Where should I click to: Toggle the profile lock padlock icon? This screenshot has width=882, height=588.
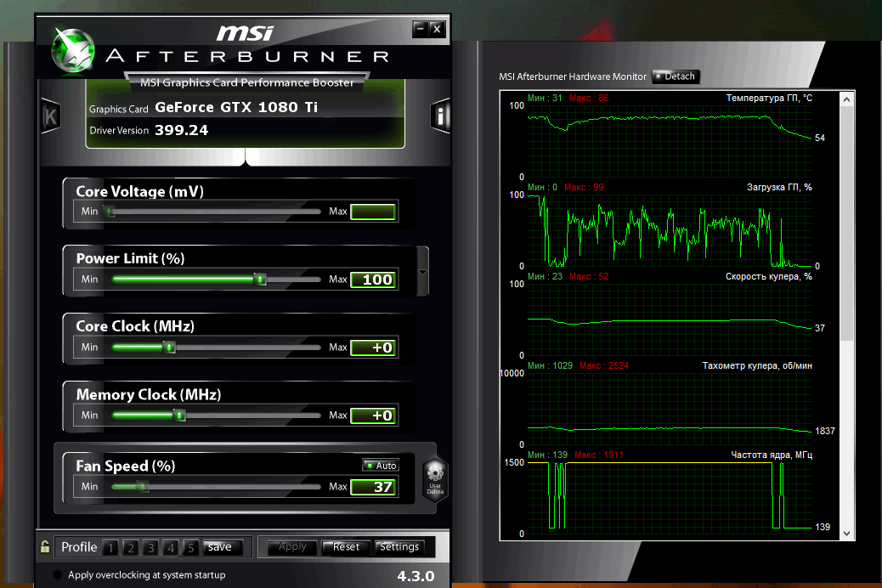click(x=45, y=546)
